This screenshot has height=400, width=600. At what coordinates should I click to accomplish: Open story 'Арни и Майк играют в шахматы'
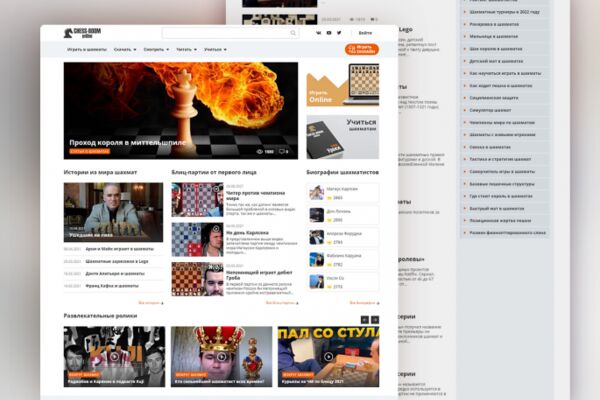point(119,249)
